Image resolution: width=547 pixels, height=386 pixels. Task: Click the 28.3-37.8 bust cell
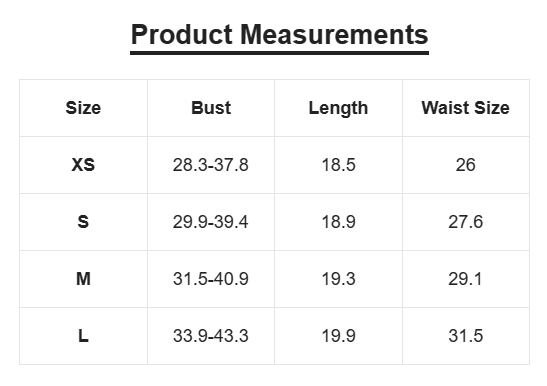point(211,165)
